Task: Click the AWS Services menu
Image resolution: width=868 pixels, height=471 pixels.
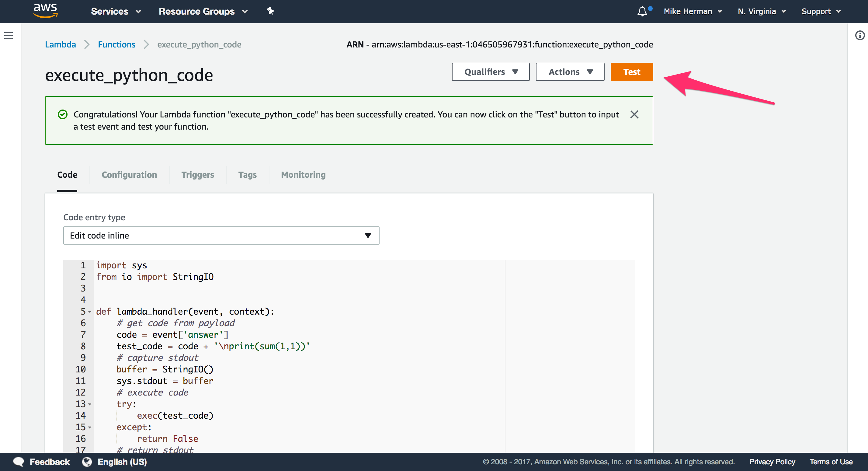Action: pyautogui.click(x=115, y=12)
